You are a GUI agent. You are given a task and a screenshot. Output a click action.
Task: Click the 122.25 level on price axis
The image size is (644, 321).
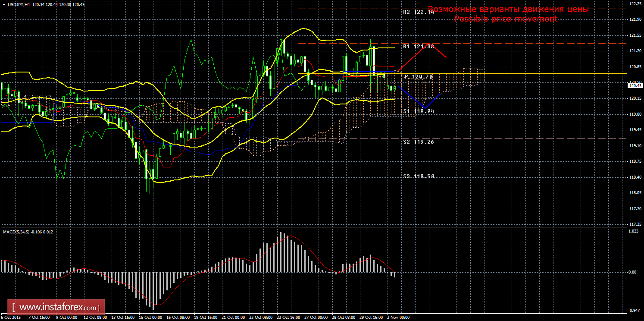(x=634, y=3)
